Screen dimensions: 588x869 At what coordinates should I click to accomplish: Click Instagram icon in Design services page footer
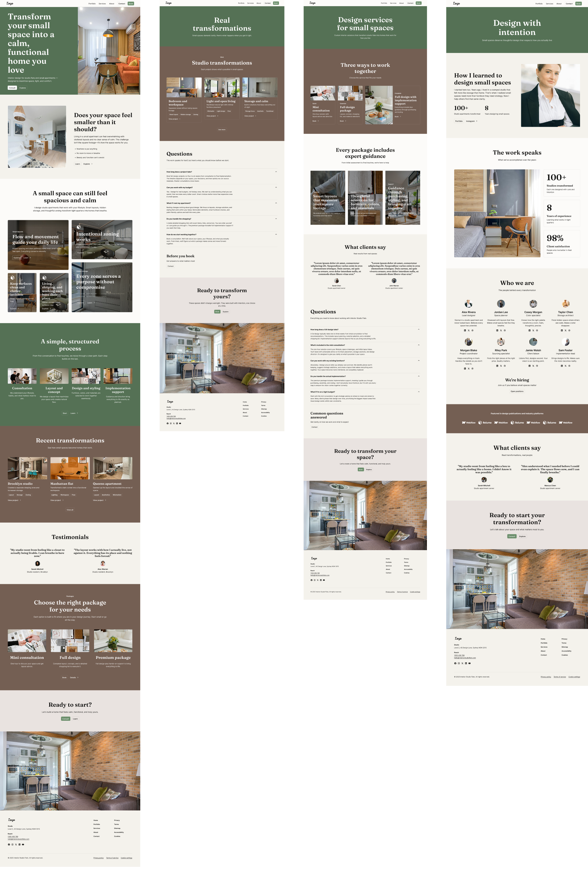click(x=315, y=580)
